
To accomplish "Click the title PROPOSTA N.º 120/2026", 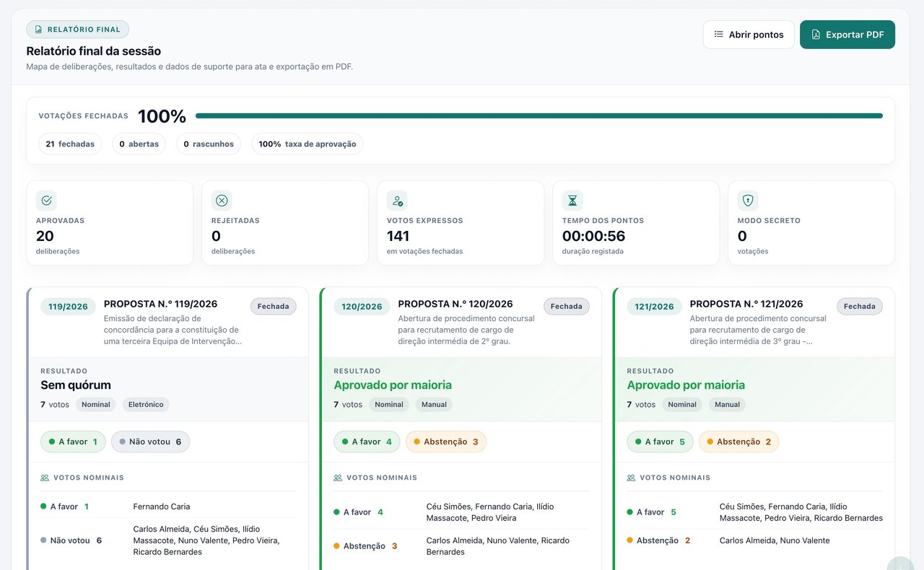I will [456, 304].
